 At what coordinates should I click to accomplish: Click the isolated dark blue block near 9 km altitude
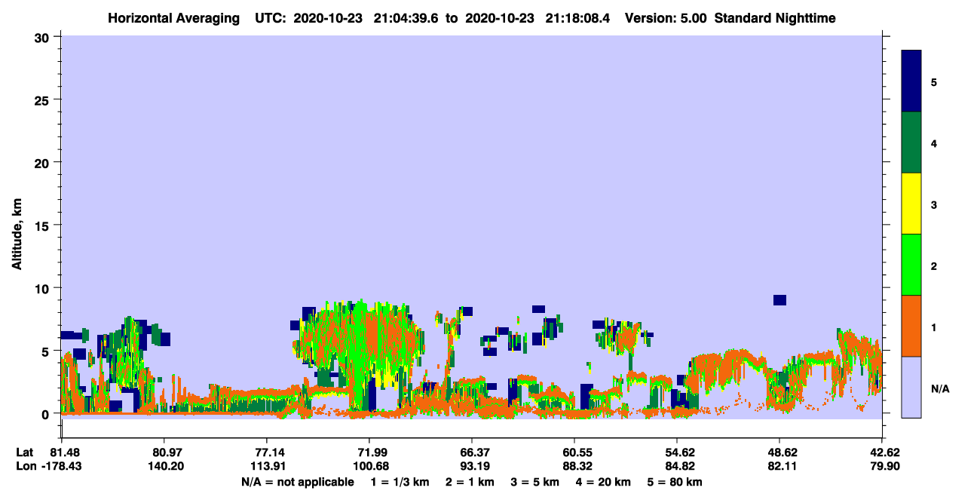[779, 300]
